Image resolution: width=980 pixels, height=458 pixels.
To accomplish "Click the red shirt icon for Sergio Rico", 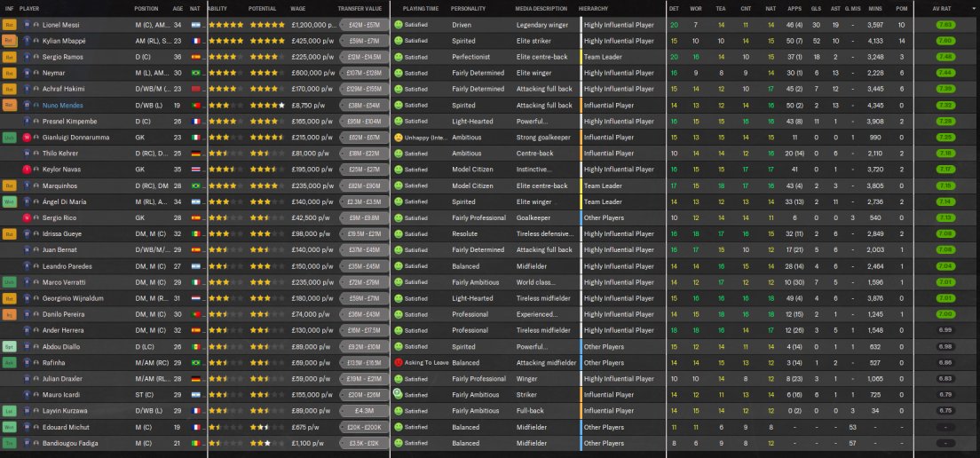I will point(27,217).
